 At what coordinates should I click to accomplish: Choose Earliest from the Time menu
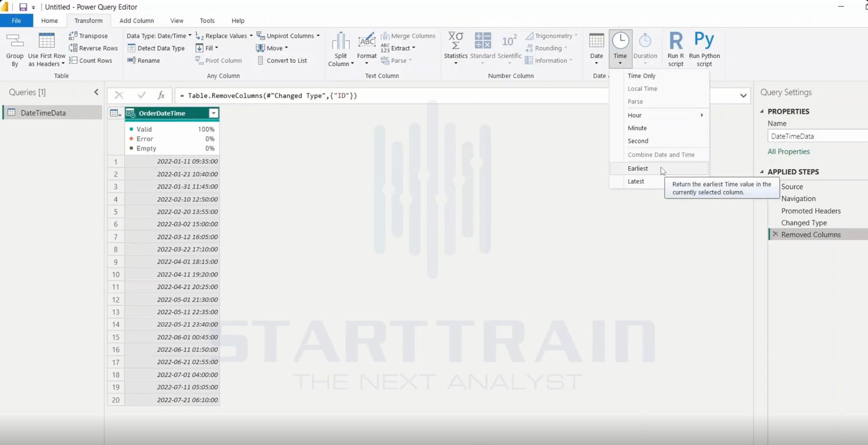point(659,168)
